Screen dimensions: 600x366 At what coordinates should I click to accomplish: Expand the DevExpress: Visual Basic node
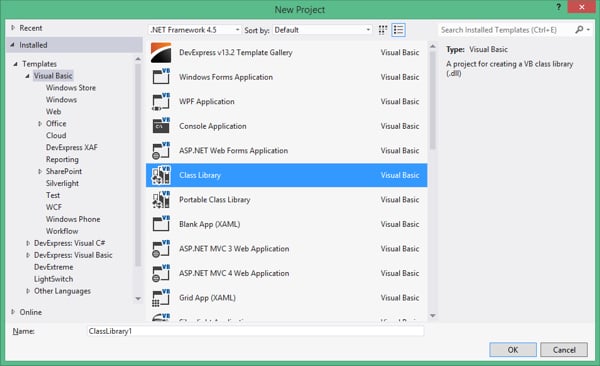pos(28,255)
